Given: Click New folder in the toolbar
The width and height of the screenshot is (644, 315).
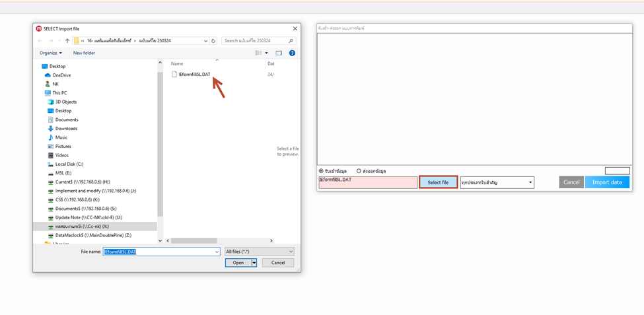Looking at the screenshot, I should pos(84,53).
